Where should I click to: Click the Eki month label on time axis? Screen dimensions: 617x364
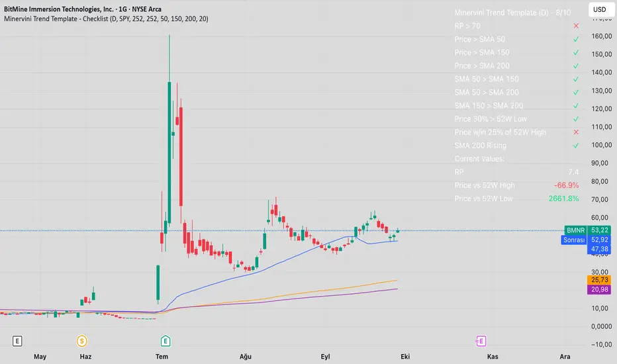405,357
